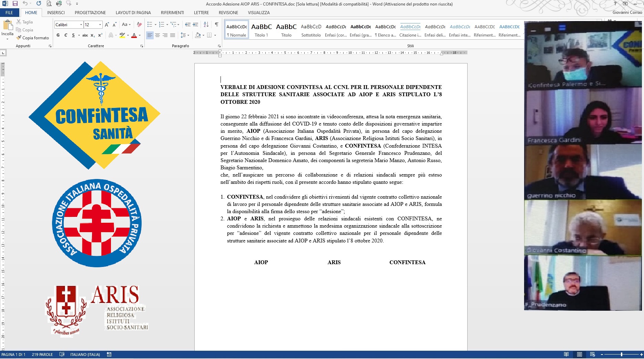This screenshot has width=644, height=359.
Task: Enable center text alignment
Action: pyautogui.click(x=157, y=35)
